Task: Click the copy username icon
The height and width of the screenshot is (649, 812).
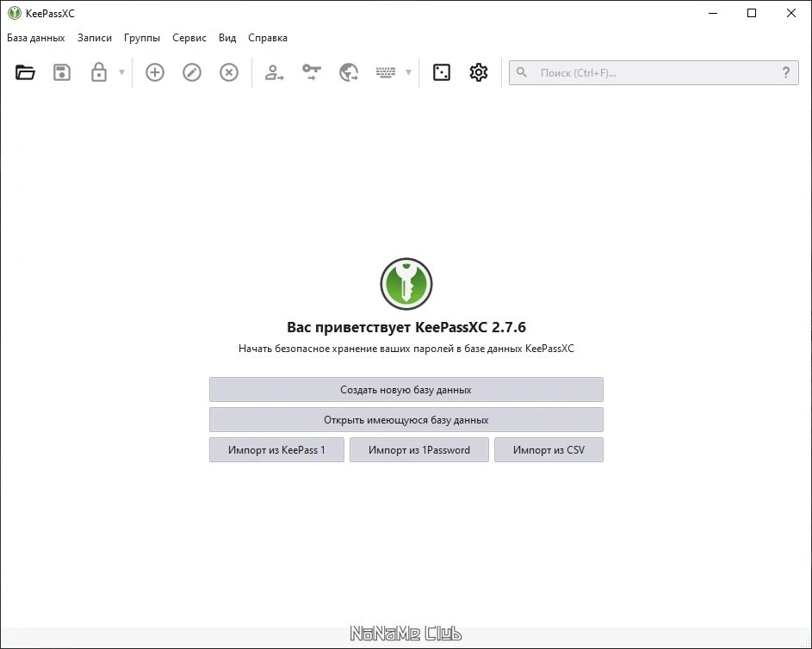Action: coord(274,72)
